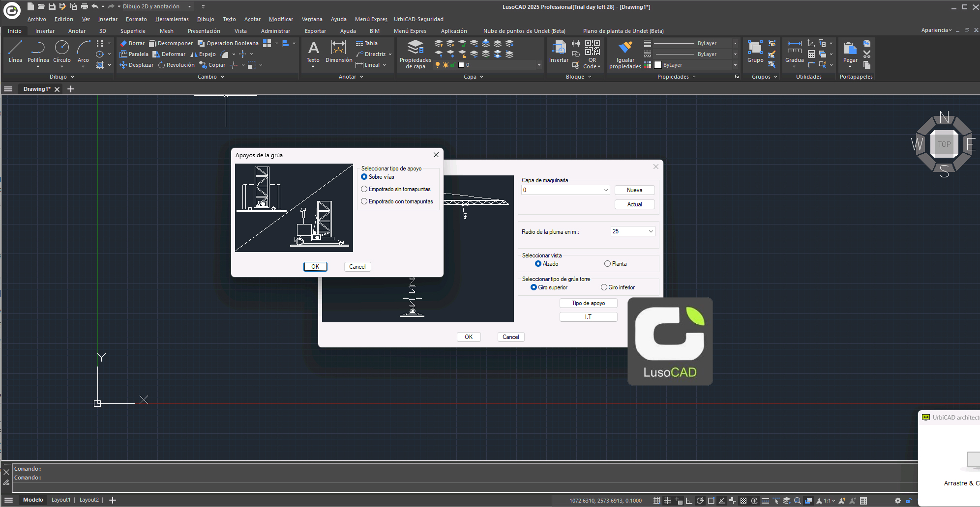Open Operación Booleana tool
Image resolution: width=980 pixels, height=507 pixels.
(x=228, y=43)
